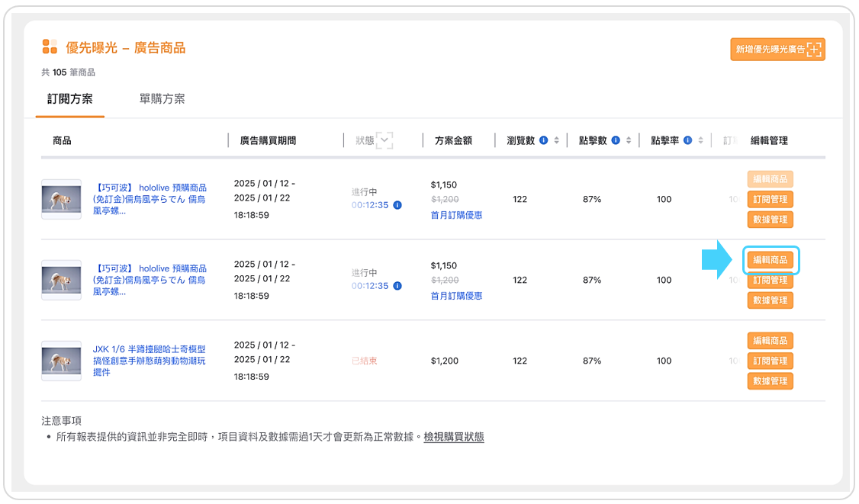Click the orange 優先曝光 grid logo icon
This screenshot has height=504, width=859.
pos(50,47)
